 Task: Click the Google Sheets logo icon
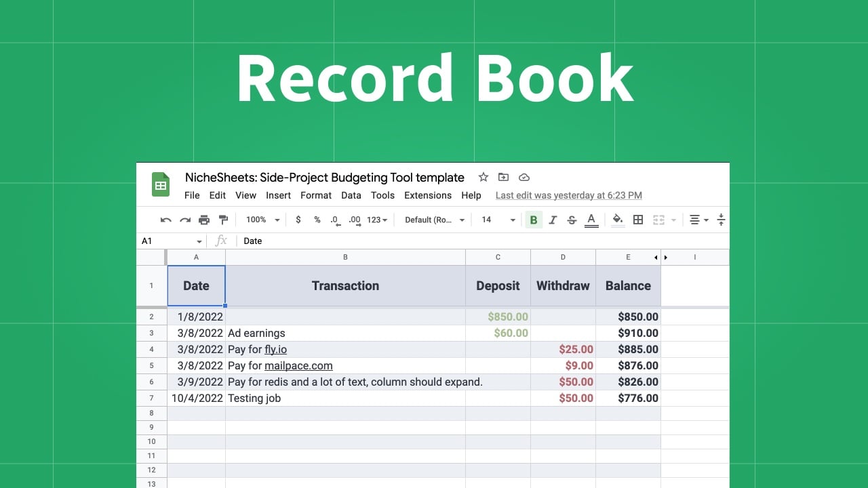161,184
